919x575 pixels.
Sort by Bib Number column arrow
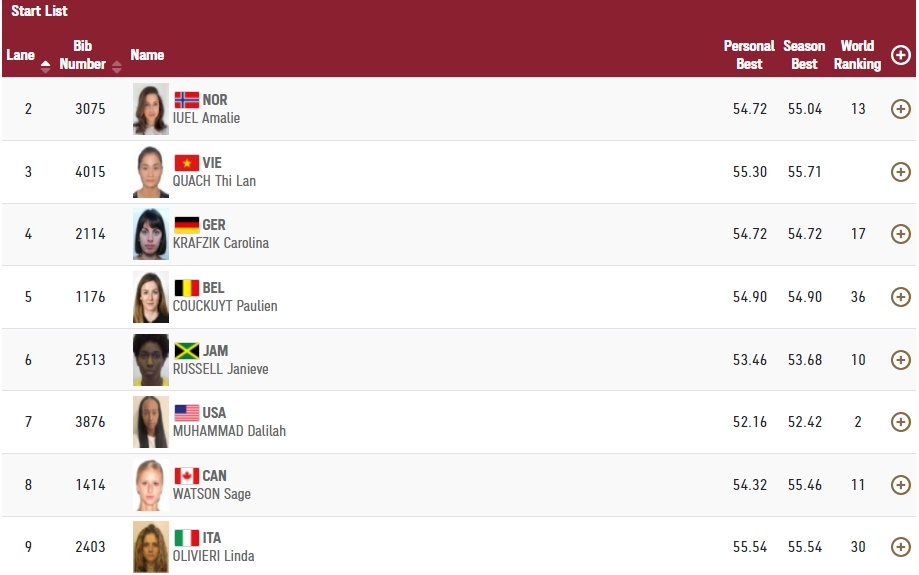(x=117, y=67)
